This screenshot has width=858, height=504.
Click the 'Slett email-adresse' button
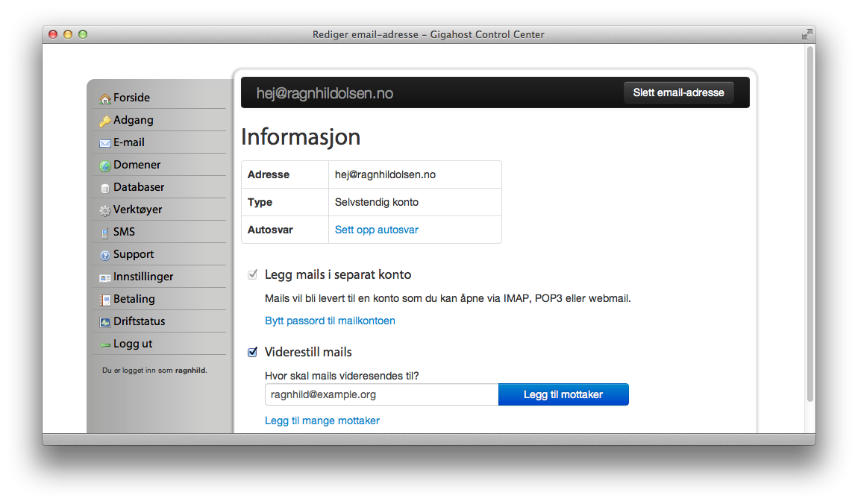tap(678, 92)
